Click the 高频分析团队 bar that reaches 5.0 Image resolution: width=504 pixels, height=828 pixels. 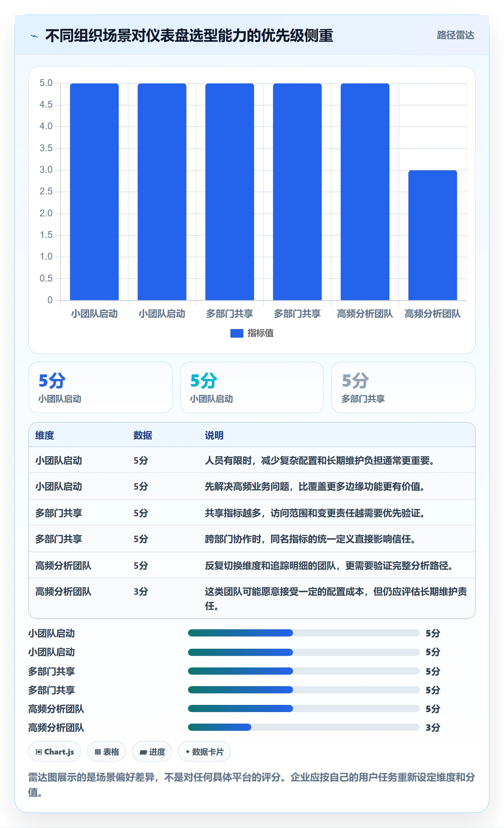365,192
